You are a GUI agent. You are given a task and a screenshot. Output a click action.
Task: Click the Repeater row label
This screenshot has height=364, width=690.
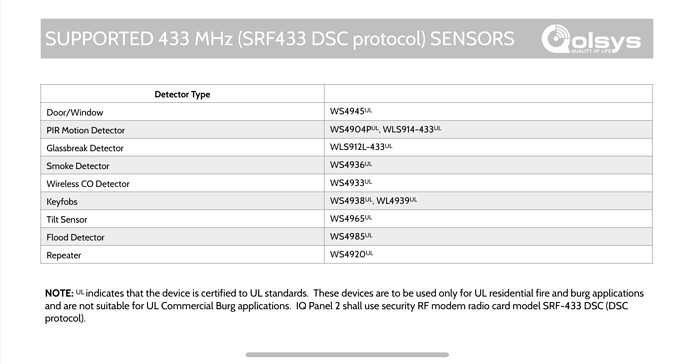(64, 256)
